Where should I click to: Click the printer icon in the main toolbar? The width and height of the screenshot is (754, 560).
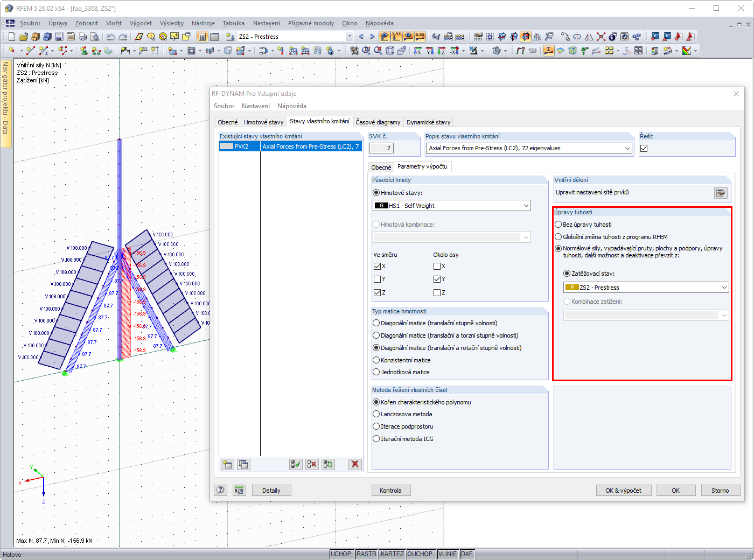click(x=82, y=37)
